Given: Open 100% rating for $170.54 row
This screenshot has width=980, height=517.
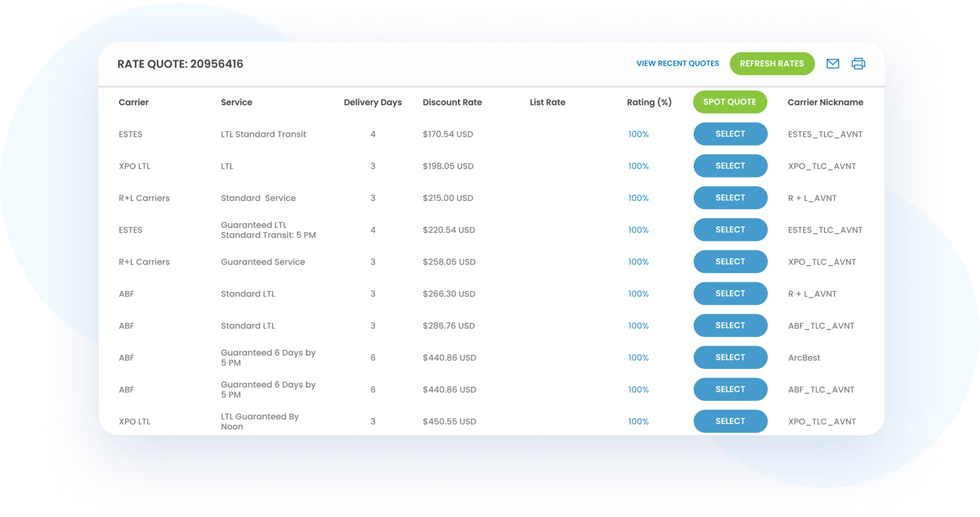Looking at the screenshot, I should [x=638, y=134].
